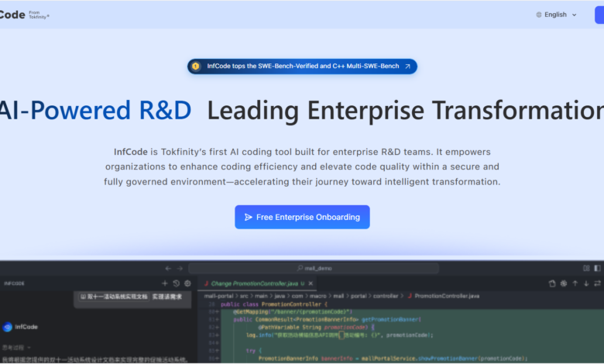The image size is (604, 364).
Task: Click the controller breadcrumb segment
Action: coord(386,296)
